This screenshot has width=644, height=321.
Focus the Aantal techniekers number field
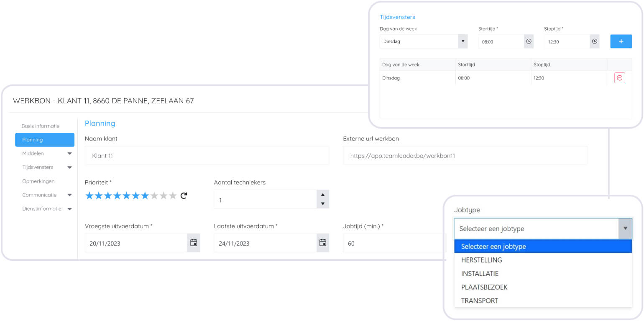pyautogui.click(x=265, y=199)
